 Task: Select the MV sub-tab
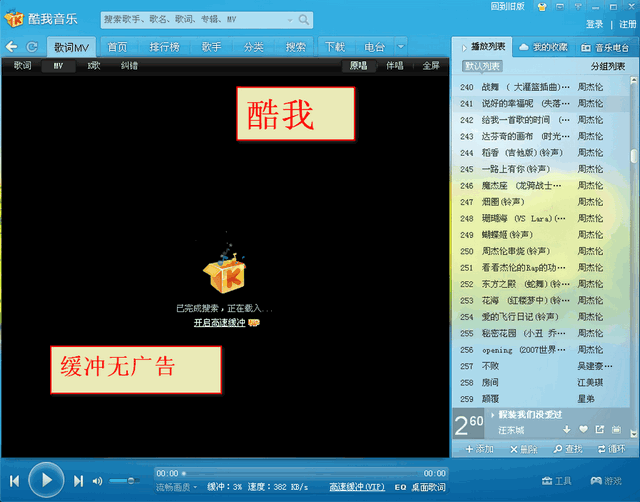click(x=58, y=66)
